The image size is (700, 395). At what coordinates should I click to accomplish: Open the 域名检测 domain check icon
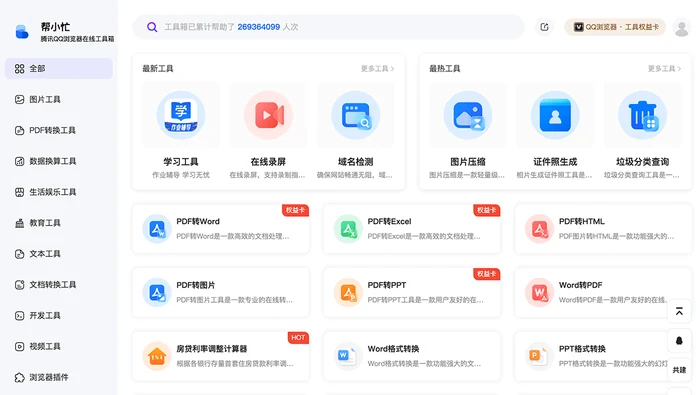click(x=356, y=115)
